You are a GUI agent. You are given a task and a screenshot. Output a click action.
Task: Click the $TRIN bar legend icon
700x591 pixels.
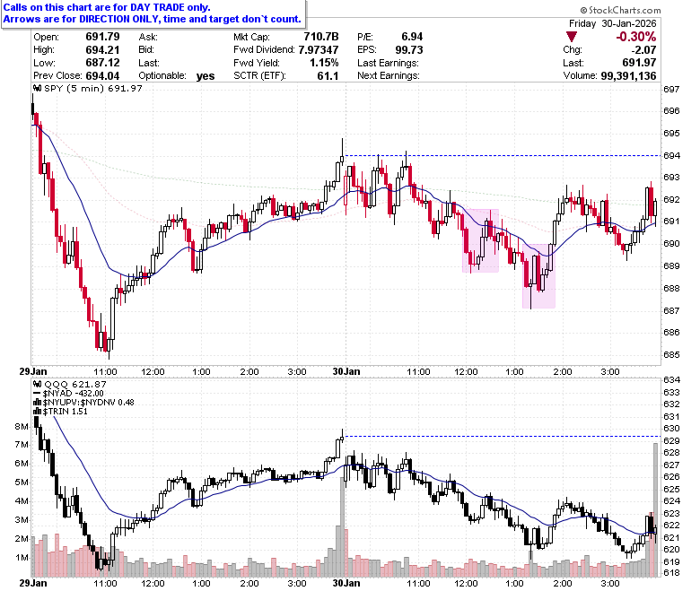[38, 412]
